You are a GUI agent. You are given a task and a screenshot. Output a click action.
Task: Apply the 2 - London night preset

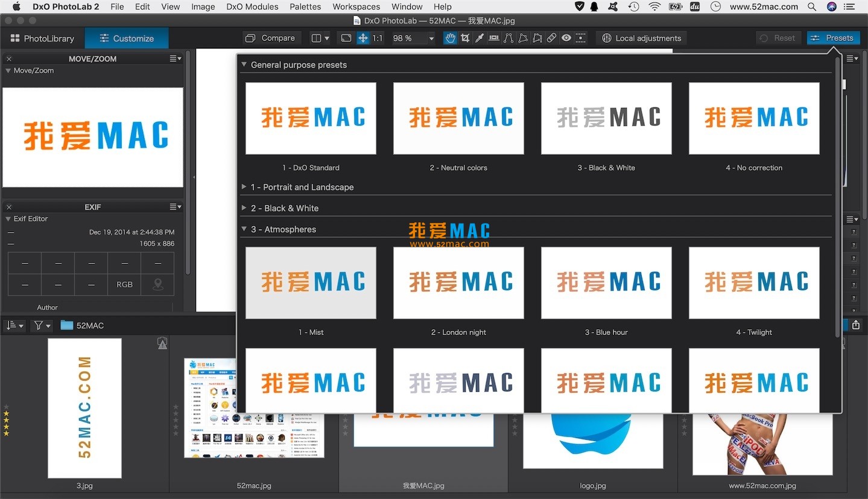[x=458, y=283]
